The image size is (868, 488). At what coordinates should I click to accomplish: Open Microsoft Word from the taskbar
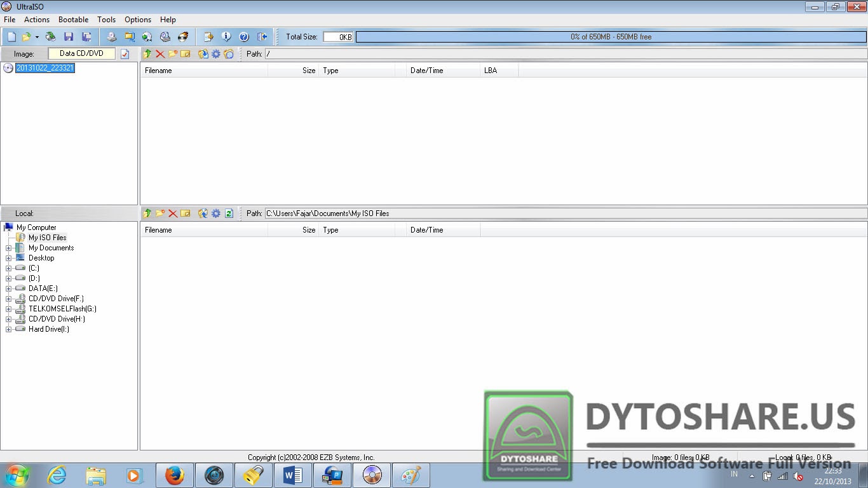[x=293, y=475]
